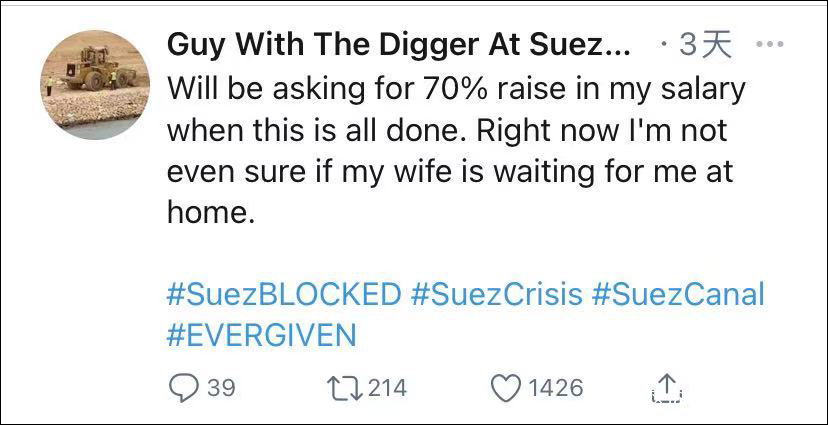Click the retweet count 214
Image resolution: width=828 pixels, height=425 pixels.
point(387,387)
